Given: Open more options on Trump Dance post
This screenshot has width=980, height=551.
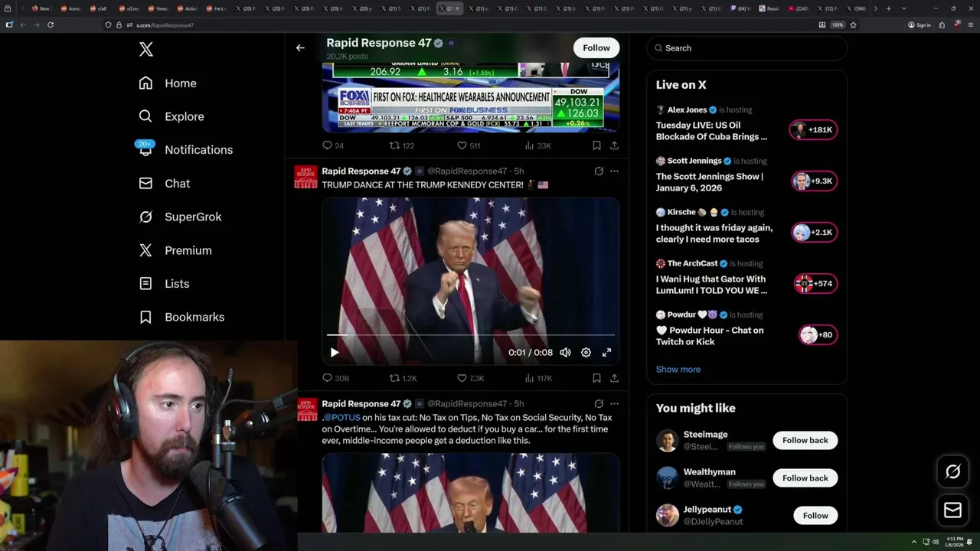Looking at the screenshot, I should click(x=614, y=171).
